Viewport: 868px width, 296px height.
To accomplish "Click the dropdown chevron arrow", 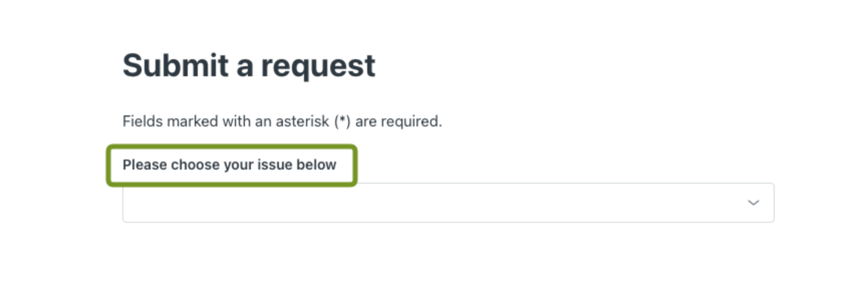I will coord(753,203).
